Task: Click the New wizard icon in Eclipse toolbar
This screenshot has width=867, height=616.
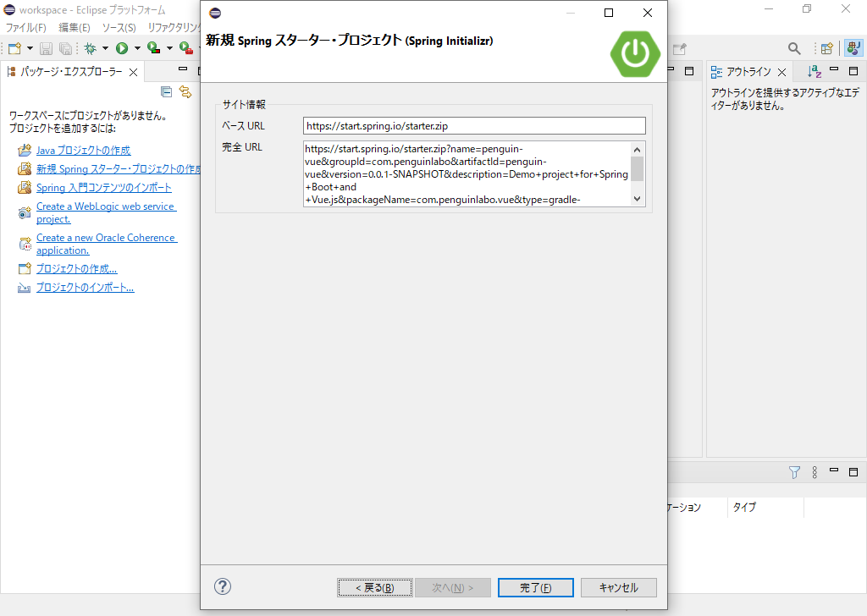Action: click(x=15, y=48)
